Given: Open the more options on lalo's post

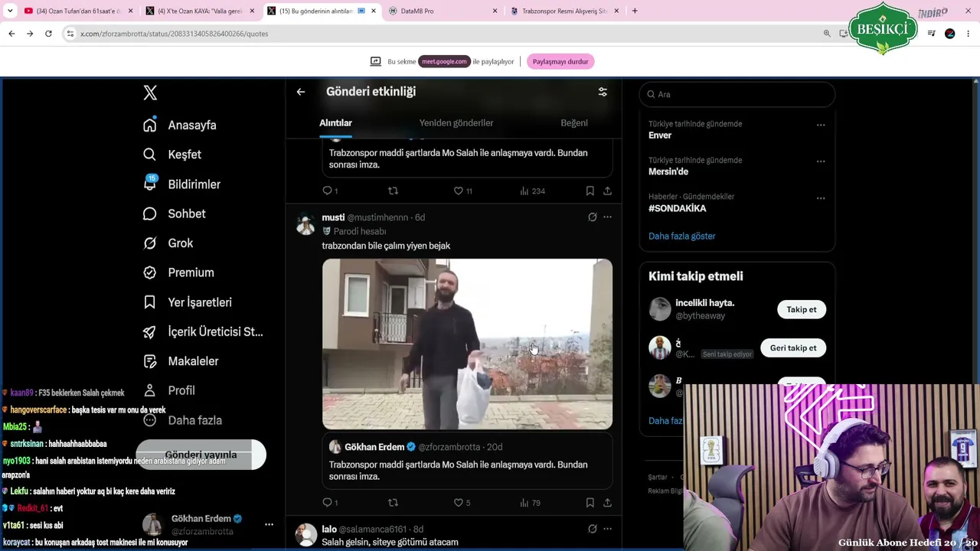Looking at the screenshot, I should pos(607,529).
